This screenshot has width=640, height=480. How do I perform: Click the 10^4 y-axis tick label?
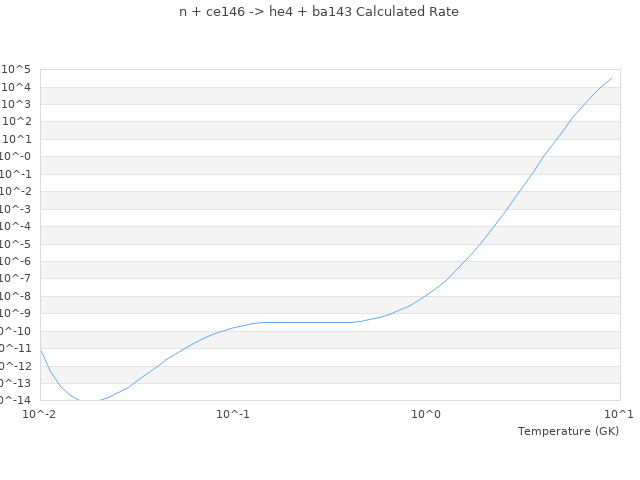pyautogui.click(x=16, y=87)
